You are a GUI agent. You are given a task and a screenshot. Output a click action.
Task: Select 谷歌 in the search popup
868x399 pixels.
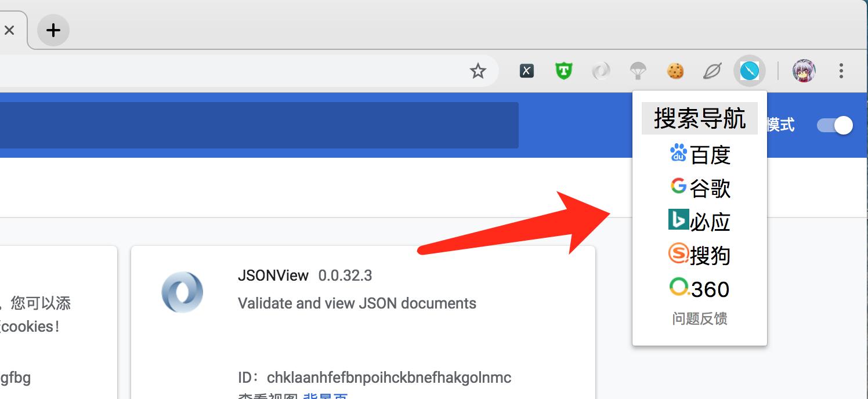[710, 188]
